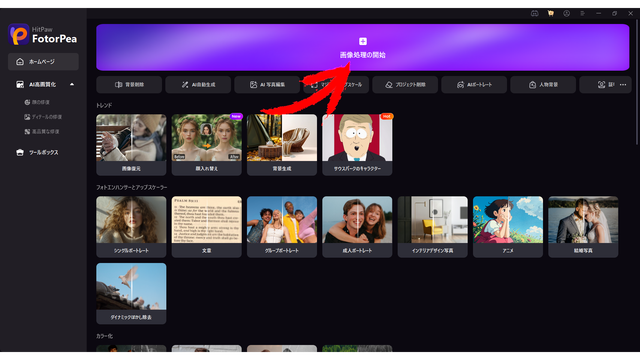
Task: Open the detail repair sidebar item (ディテールの修復)
Action: pyautogui.click(x=43, y=117)
